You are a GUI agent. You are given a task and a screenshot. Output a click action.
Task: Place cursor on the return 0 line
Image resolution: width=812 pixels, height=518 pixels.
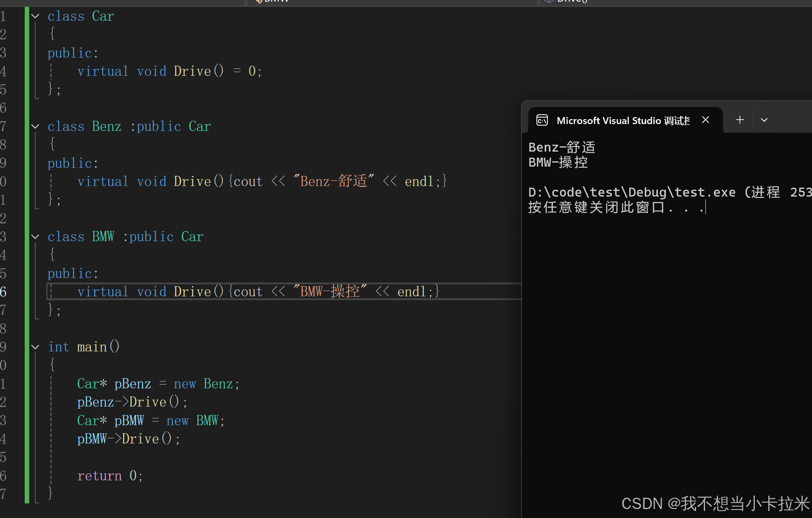click(109, 476)
